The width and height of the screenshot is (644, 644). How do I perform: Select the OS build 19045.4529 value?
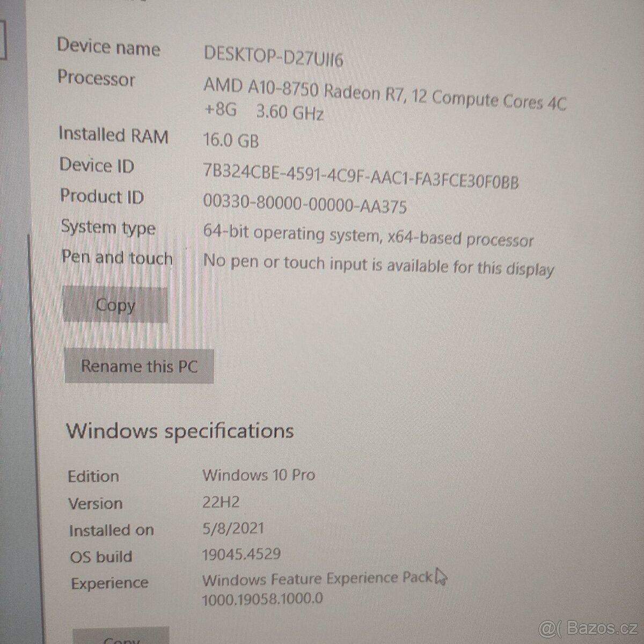241,554
